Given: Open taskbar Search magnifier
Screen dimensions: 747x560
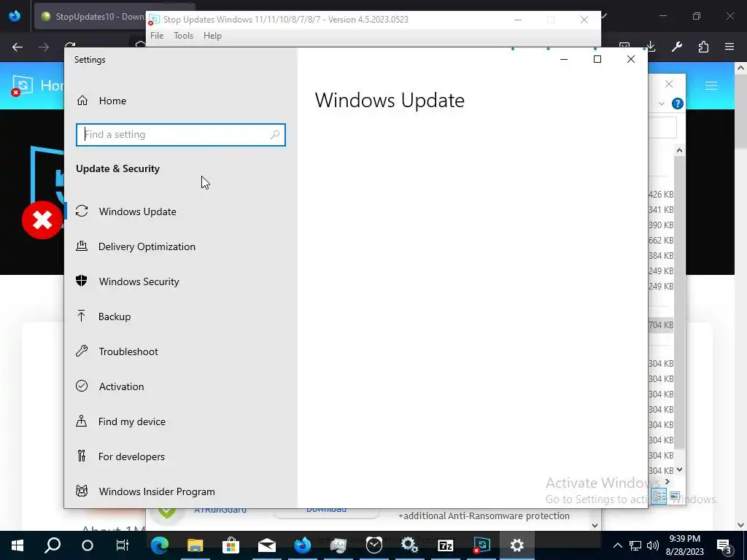Looking at the screenshot, I should click(x=53, y=545).
